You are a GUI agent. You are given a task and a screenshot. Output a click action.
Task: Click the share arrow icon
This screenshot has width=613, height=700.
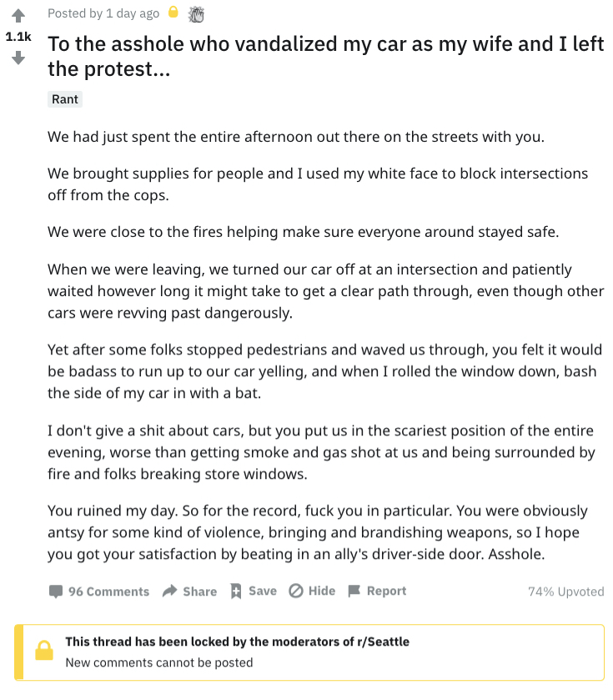point(169,591)
